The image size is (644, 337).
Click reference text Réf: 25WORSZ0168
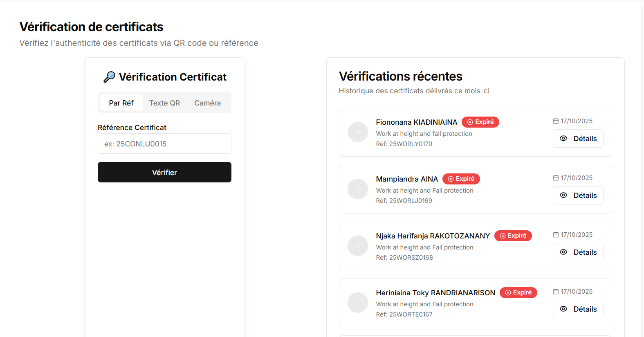[x=404, y=258]
